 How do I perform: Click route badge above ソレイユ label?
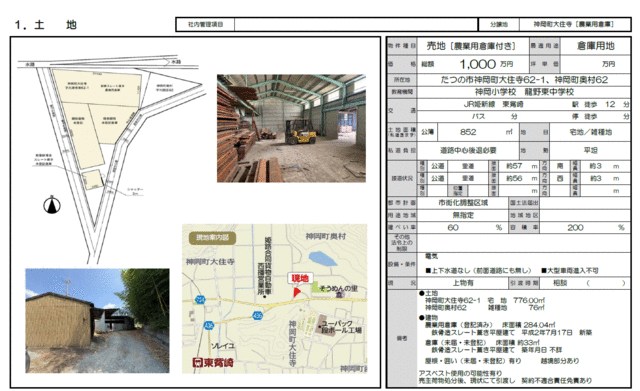[209, 326]
